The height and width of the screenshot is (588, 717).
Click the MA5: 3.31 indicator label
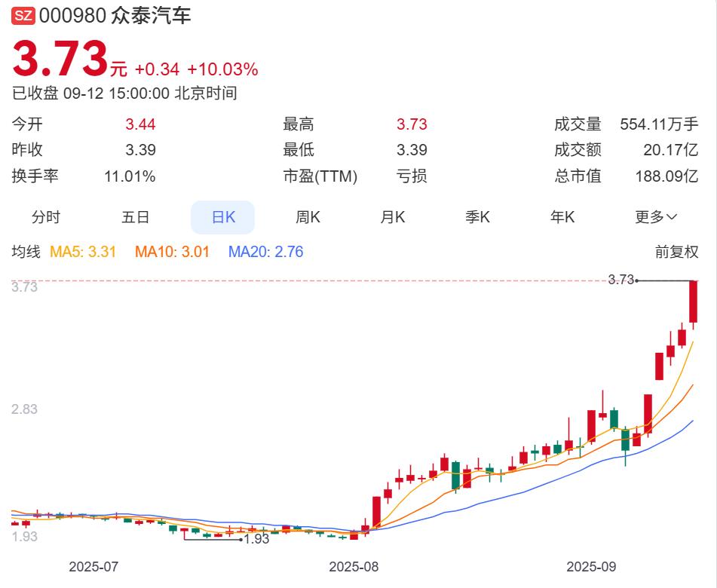coord(83,252)
